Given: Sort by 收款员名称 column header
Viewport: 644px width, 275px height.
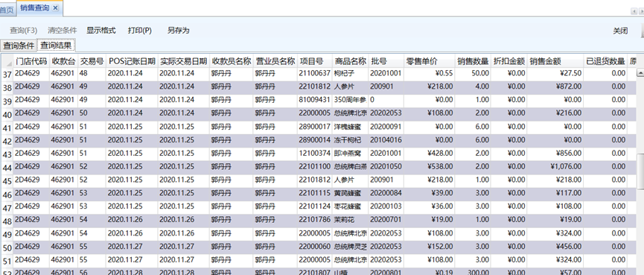Looking at the screenshot, I should click(231, 62).
